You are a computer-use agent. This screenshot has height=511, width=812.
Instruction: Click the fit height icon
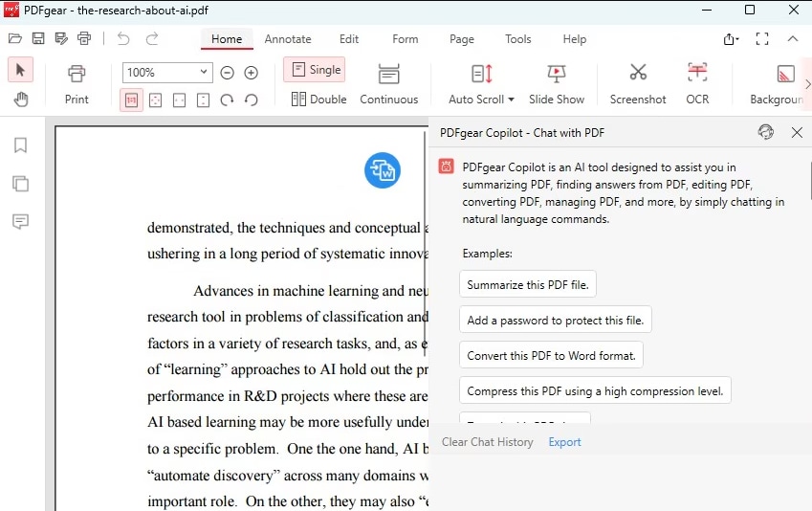click(203, 100)
